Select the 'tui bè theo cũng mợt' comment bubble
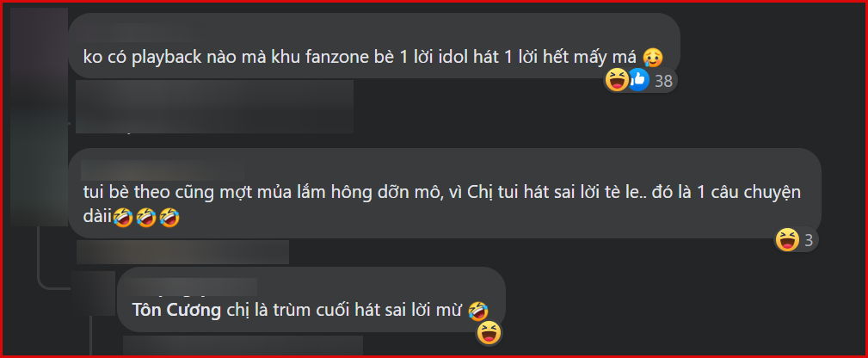Screen dimensions: 868x358 click(445, 193)
